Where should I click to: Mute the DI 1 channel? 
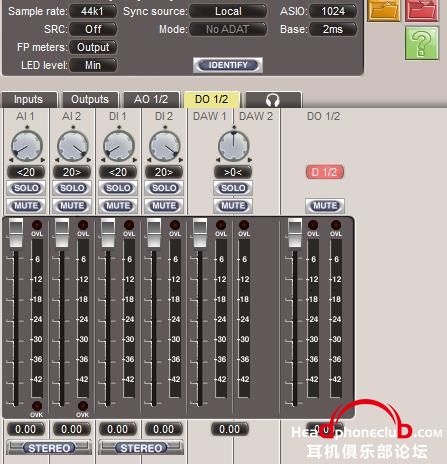(x=118, y=206)
